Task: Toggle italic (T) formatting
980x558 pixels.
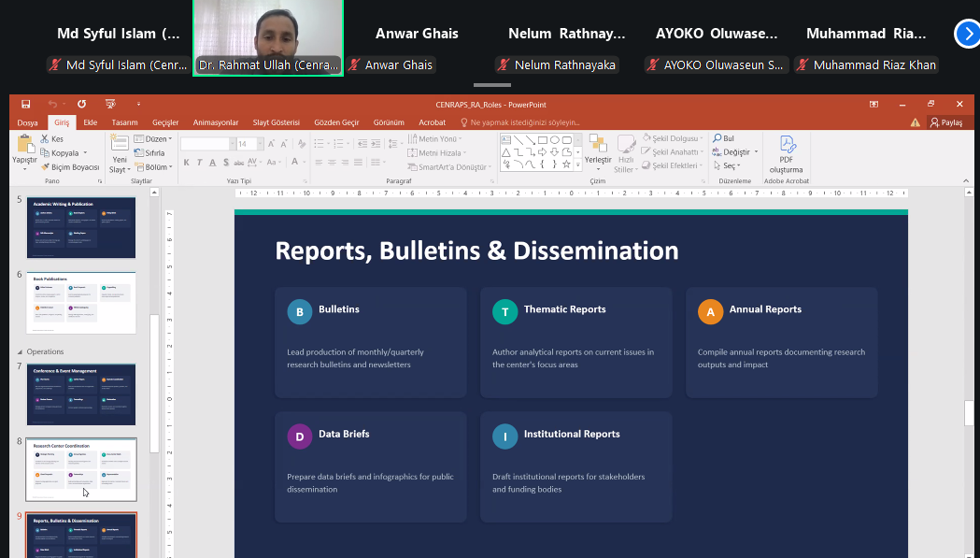Action: [199, 162]
